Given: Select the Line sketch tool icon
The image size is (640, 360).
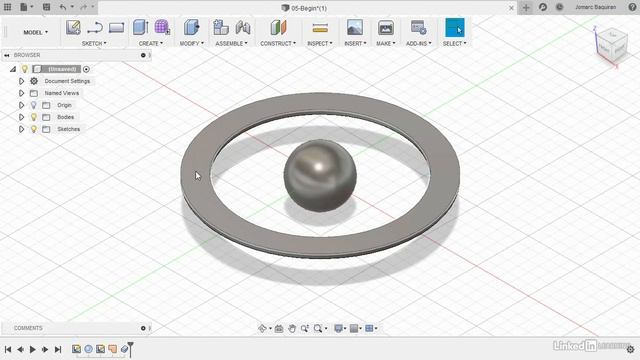Looking at the screenshot, I should pyautogui.click(x=95, y=28).
